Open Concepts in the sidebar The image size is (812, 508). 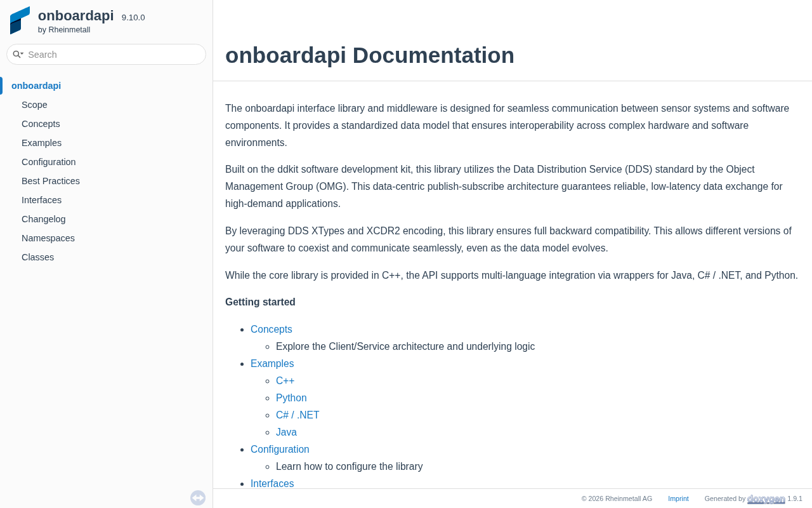(41, 124)
